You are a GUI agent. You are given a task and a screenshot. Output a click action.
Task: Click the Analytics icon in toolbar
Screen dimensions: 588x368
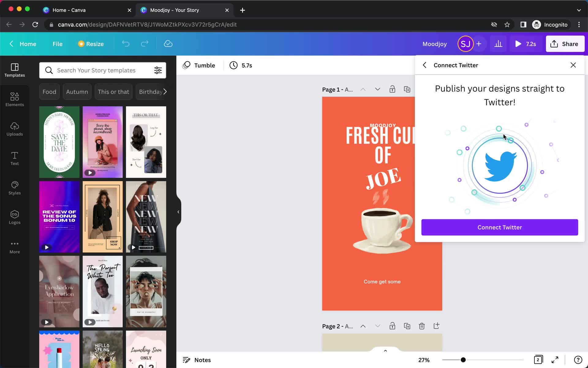498,44
